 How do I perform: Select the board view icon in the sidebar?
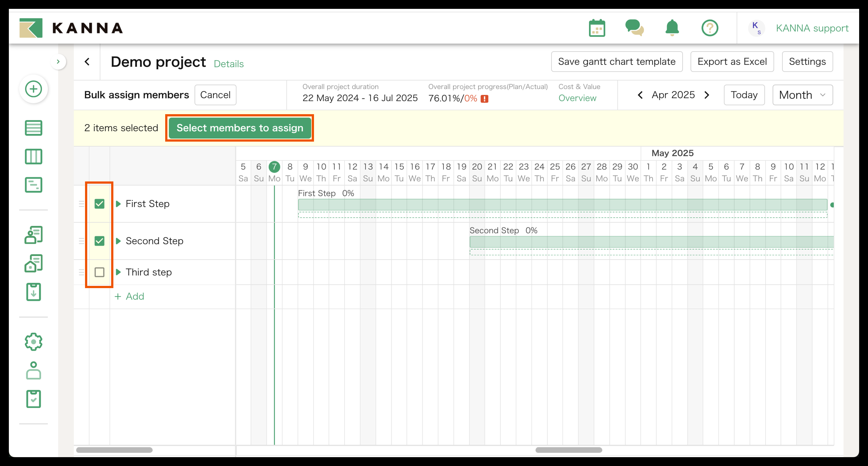pos(33,156)
